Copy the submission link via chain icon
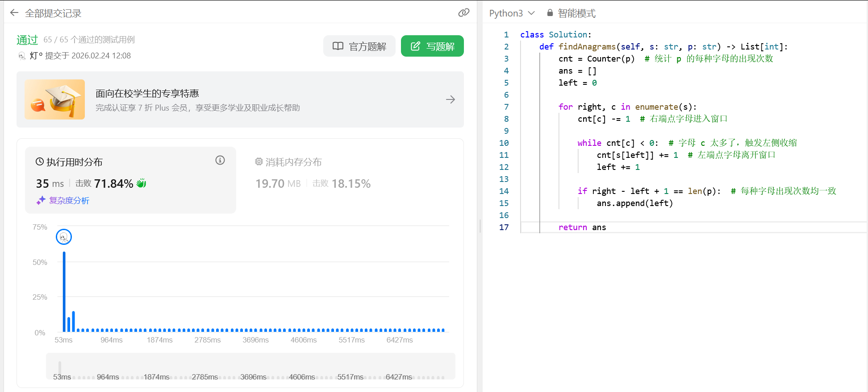 pyautogui.click(x=463, y=13)
